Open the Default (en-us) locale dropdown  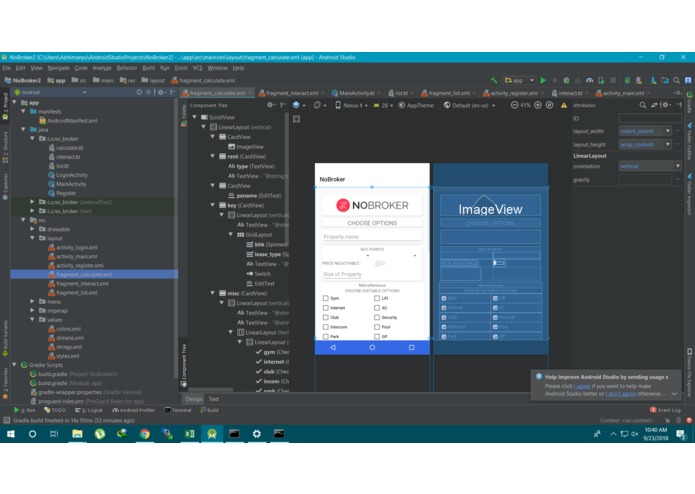[x=469, y=105]
